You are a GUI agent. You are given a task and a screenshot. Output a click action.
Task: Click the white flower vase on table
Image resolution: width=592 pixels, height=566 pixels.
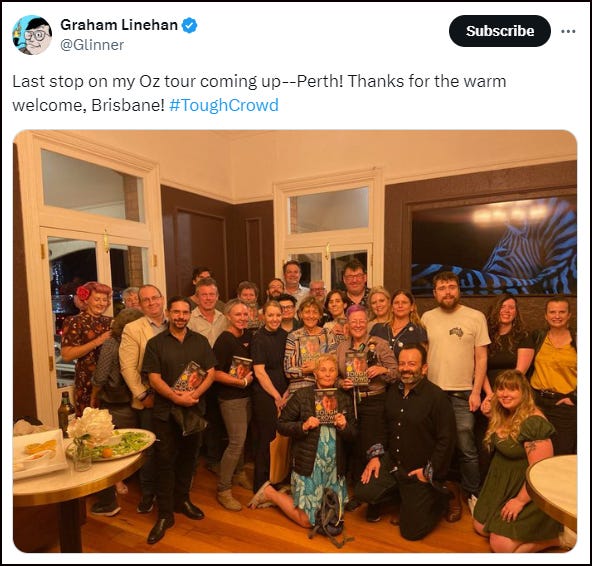pos(89,435)
